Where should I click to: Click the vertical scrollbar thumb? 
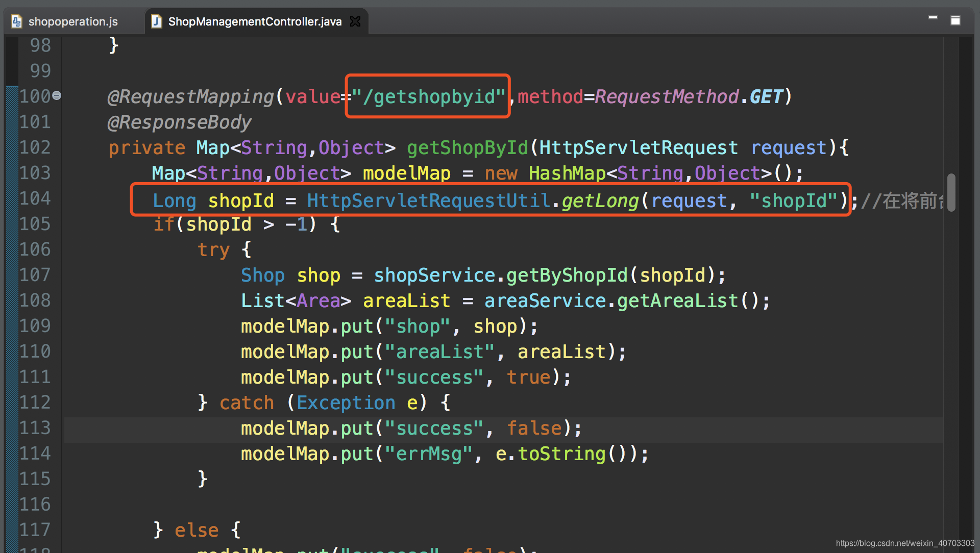tap(951, 192)
